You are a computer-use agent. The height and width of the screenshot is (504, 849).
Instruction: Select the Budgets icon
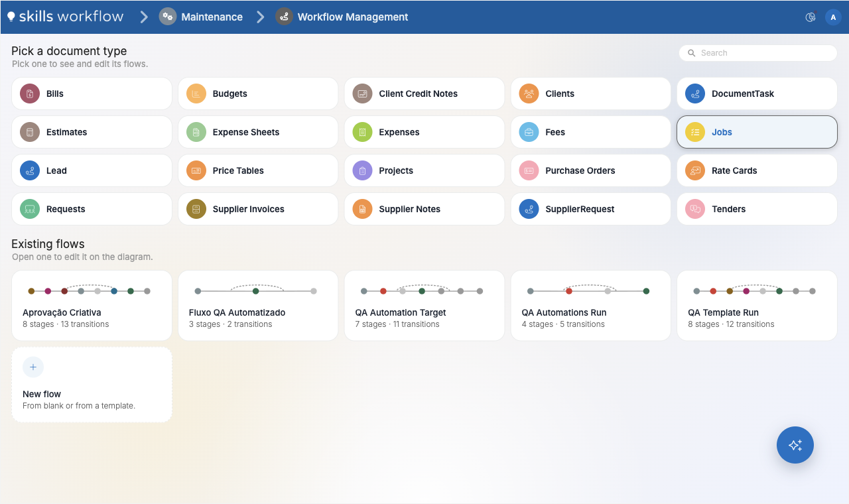[x=196, y=94]
